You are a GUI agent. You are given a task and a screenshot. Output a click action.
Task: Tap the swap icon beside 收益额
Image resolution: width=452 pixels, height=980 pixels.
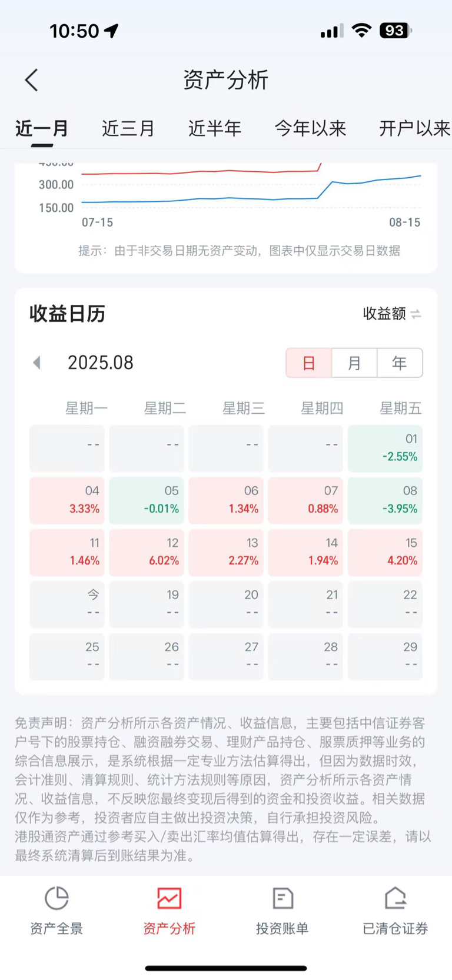(416, 314)
